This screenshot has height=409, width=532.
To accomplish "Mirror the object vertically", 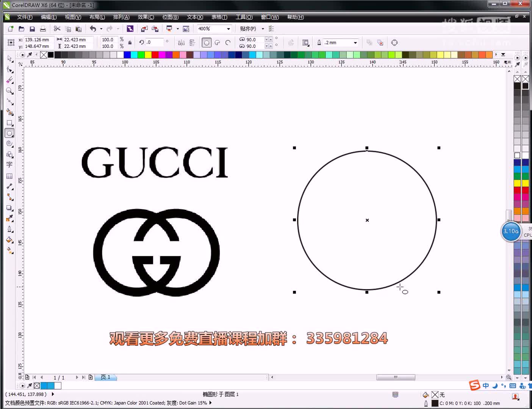I will tap(192, 43).
